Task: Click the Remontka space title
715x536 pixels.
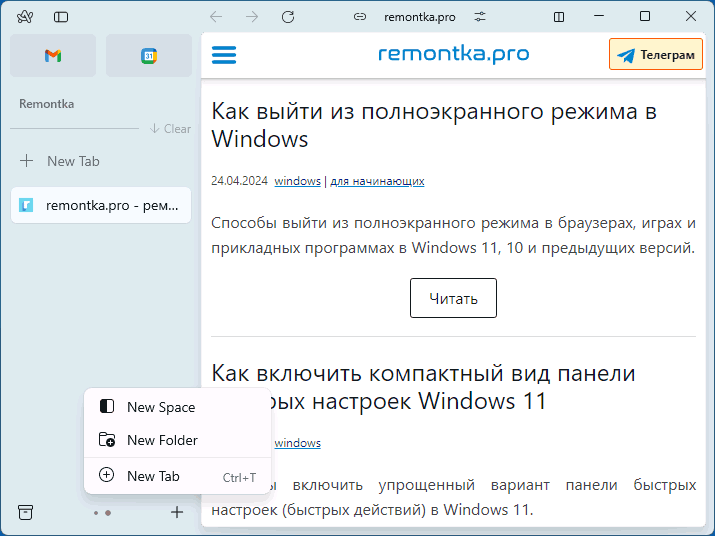Action: [47, 104]
